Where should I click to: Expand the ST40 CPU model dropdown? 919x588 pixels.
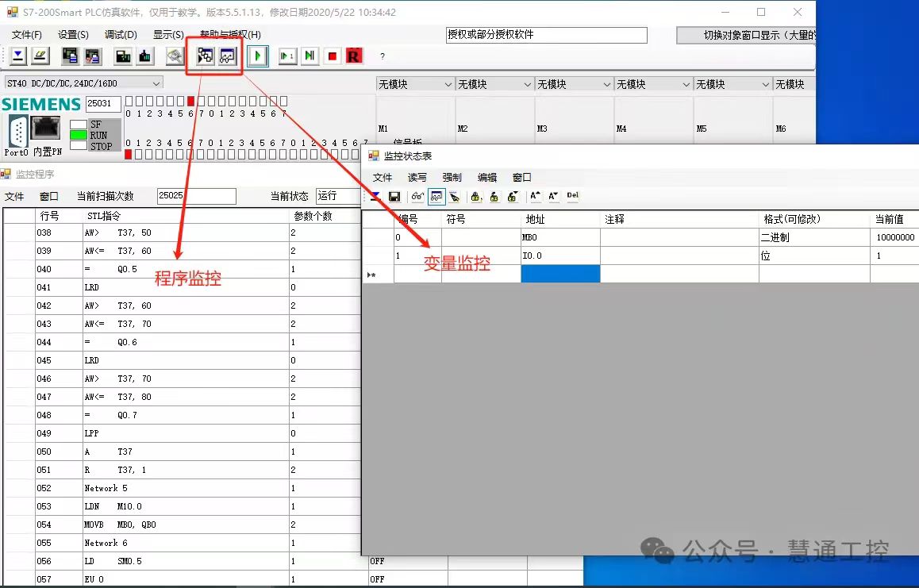coord(156,83)
